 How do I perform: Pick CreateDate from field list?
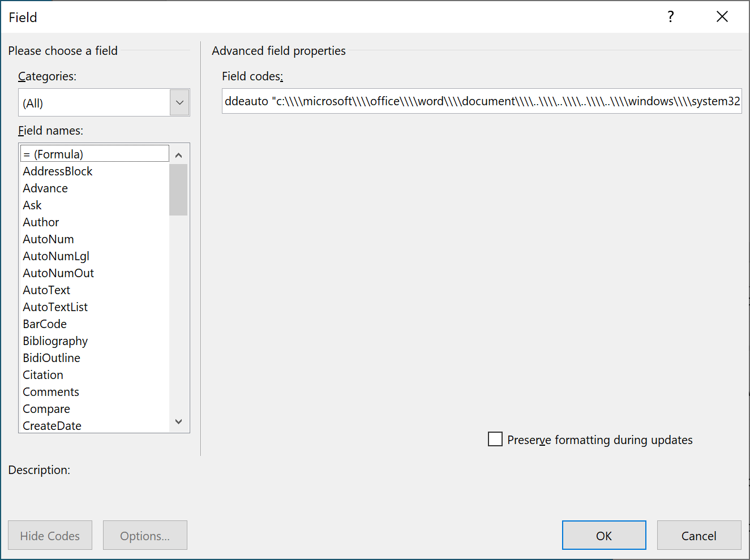52,425
